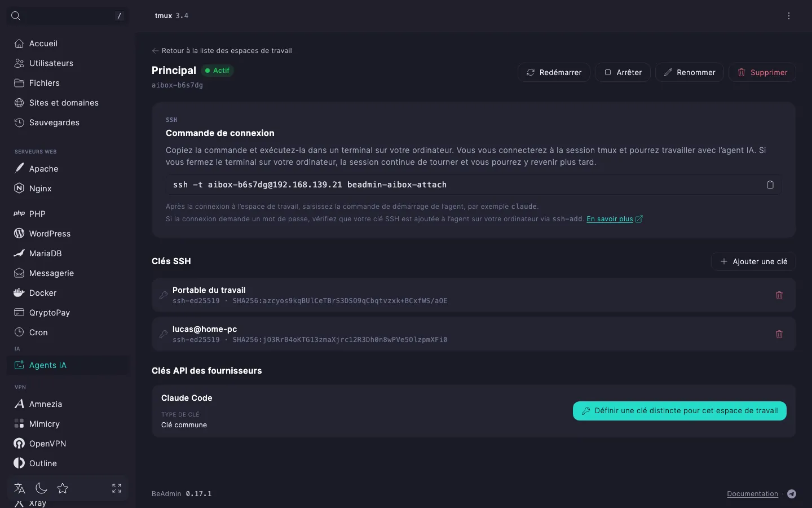812x508 pixels.
Task: Click the SHA256 fingerprint of lucas@home-pc
Action: coord(340,340)
